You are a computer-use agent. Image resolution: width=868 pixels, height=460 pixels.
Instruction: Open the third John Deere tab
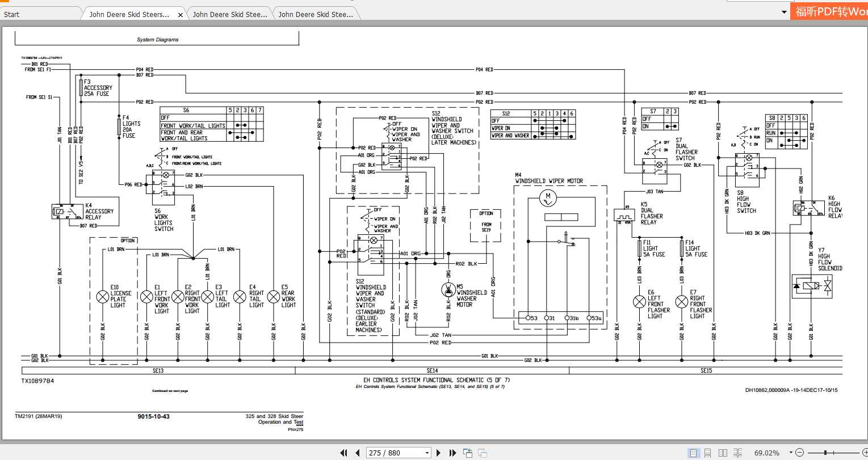pyautogui.click(x=316, y=15)
